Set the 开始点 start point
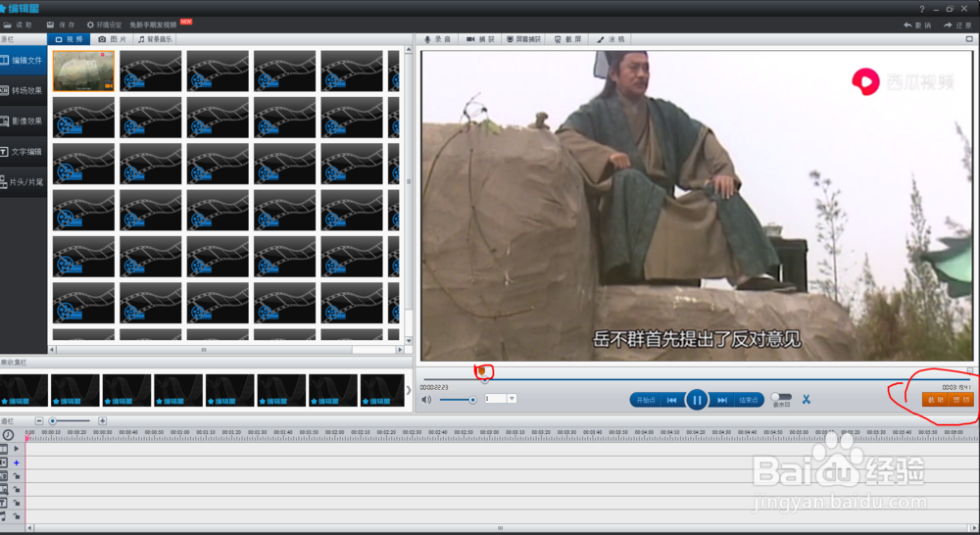The width and height of the screenshot is (980, 535). pyautogui.click(x=646, y=400)
